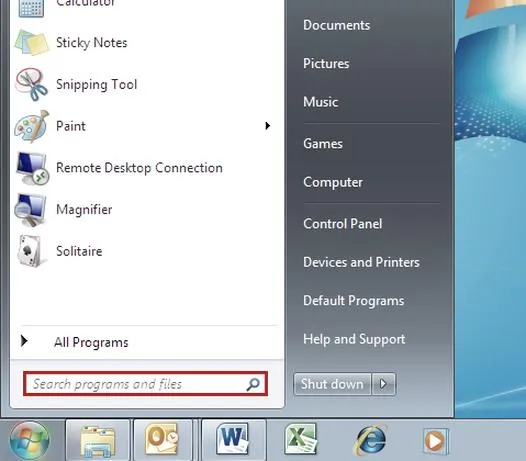This screenshot has width=526, height=461.
Task: Click the Remote Desktop Connection label
Action: [x=139, y=168]
